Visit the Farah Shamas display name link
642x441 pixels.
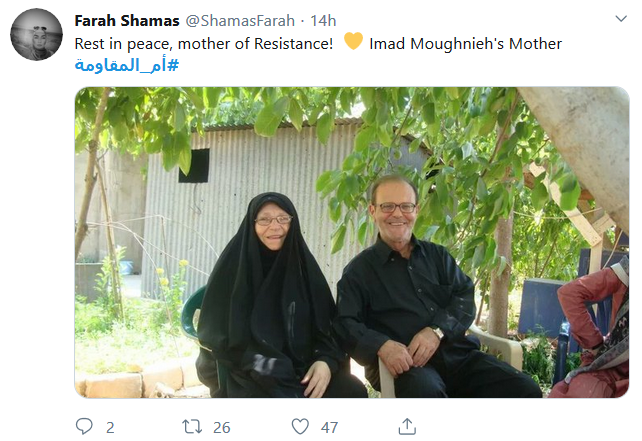pyautogui.click(x=127, y=20)
